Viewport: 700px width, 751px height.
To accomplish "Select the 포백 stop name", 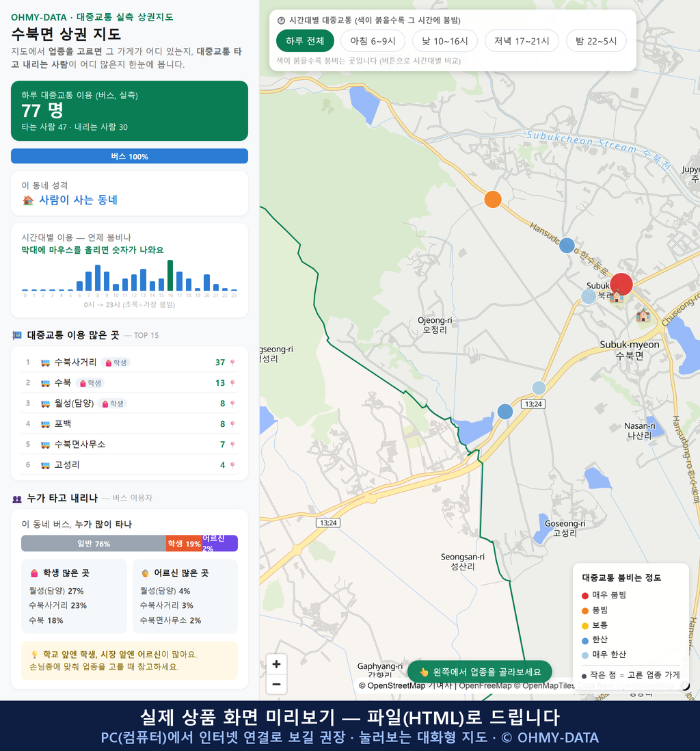I will pos(63,424).
